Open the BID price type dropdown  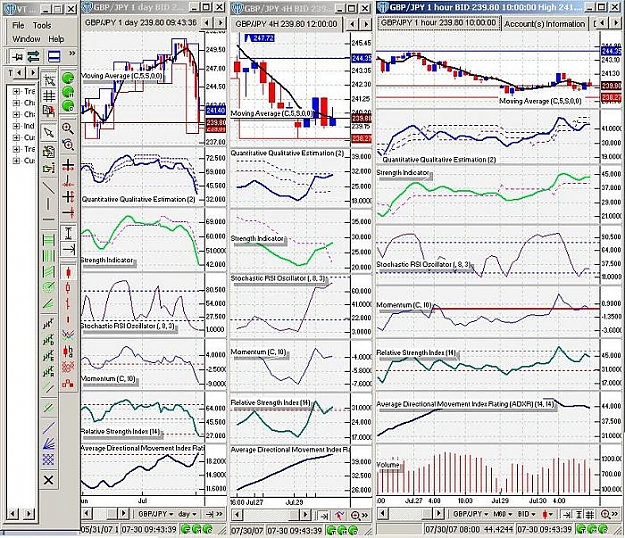click(x=526, y=514)
